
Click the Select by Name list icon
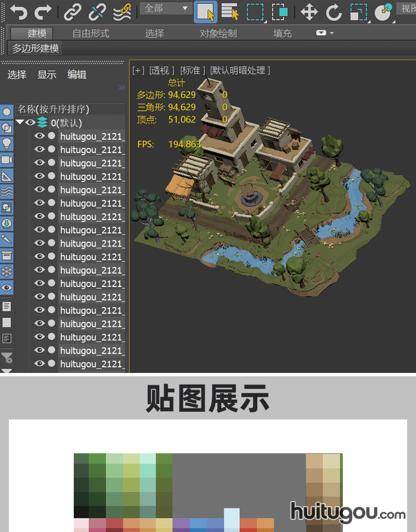click(x=230, y=11)
